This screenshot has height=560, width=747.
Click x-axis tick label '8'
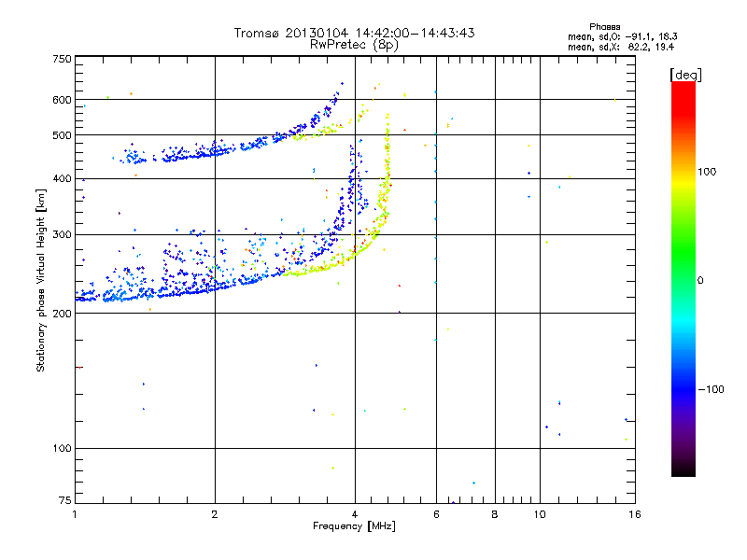[495, 514]
